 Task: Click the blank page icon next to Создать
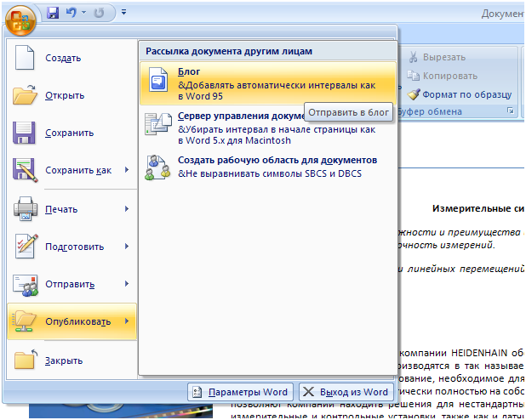(x=24, y=58)
